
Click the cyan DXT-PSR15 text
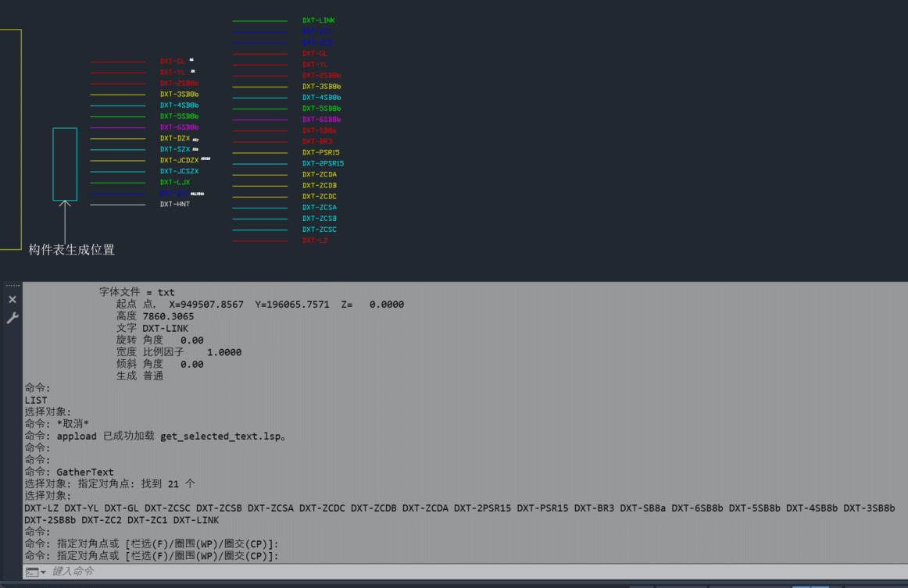(320, 151)
